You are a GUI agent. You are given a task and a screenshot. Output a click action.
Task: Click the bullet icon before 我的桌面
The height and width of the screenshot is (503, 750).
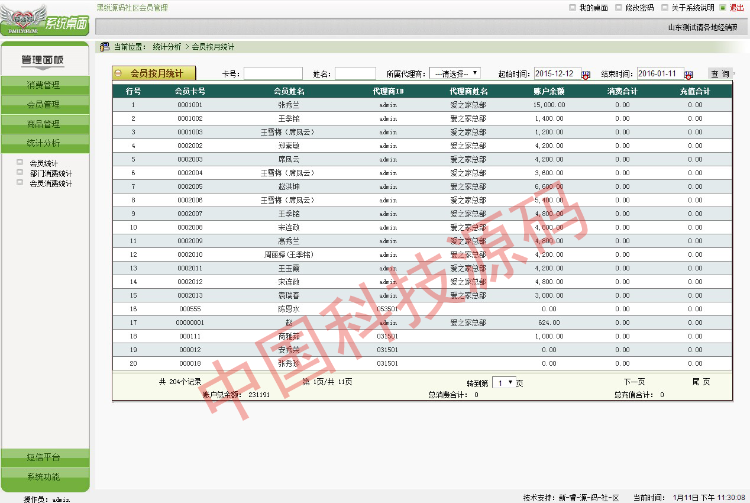tap(573, 8)
